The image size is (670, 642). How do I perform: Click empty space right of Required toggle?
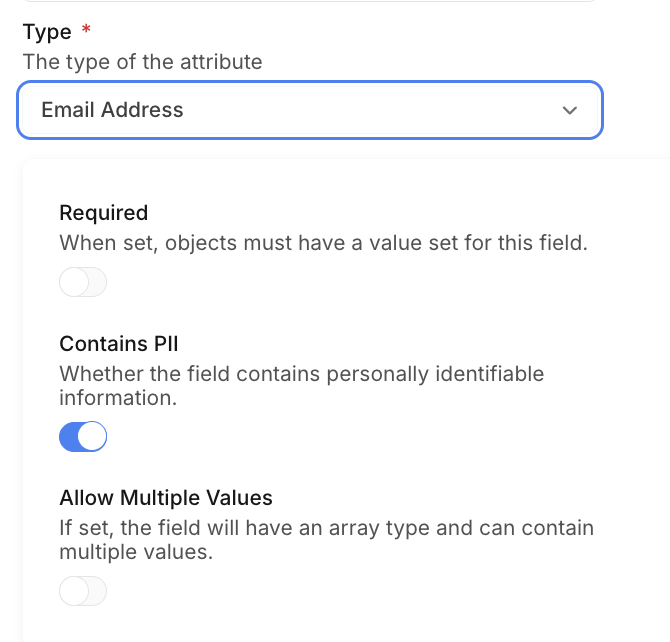tap(350, 283)
